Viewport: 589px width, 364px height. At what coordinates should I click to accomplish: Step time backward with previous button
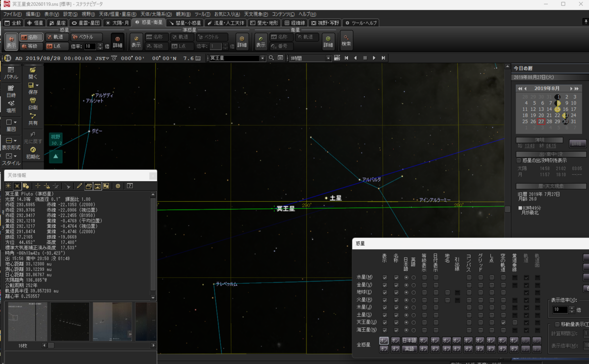click(355, 58)
